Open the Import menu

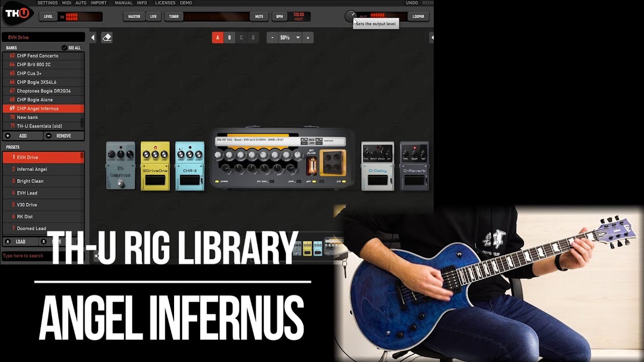click(99, 3)
